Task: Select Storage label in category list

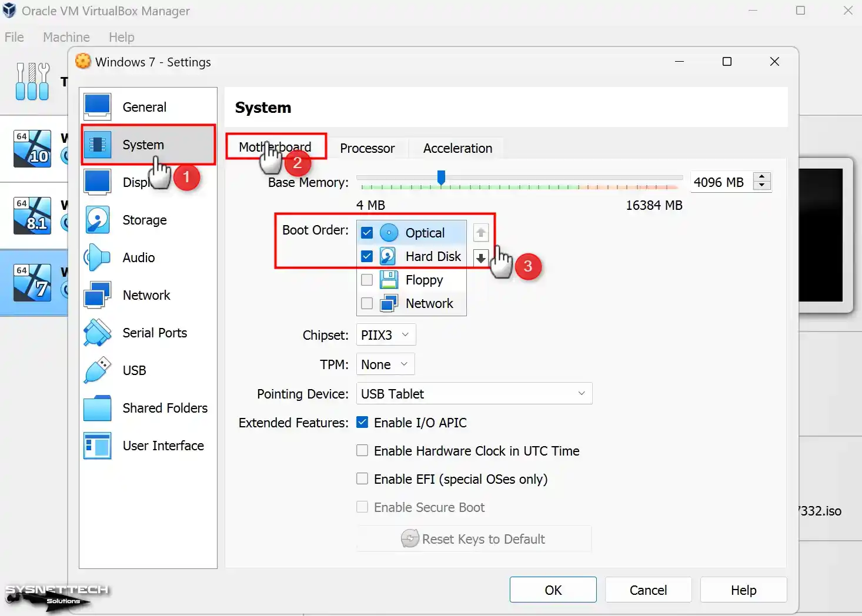Action: [x=145, y=220]
